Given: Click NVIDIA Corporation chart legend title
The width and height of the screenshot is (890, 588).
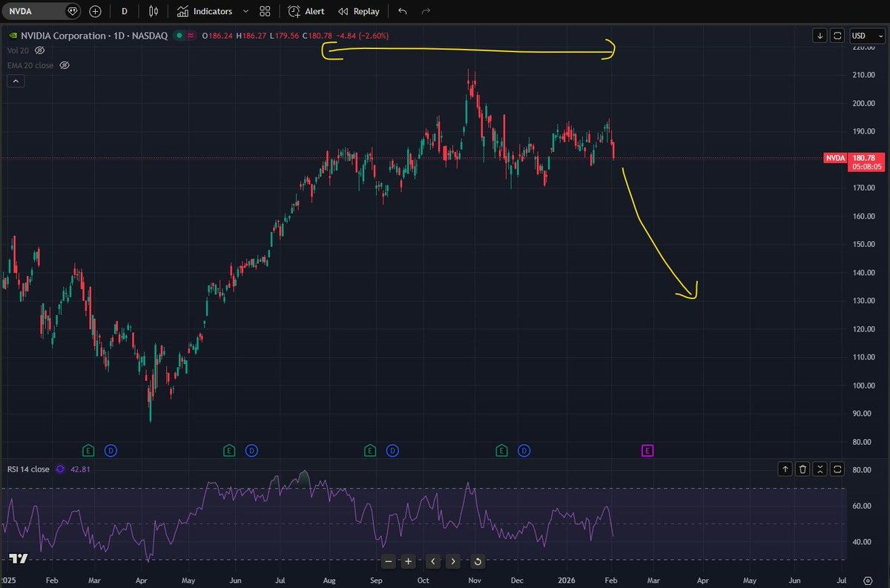Looking at the screenshot, I should pyautogui.click(x=93, y=35).
